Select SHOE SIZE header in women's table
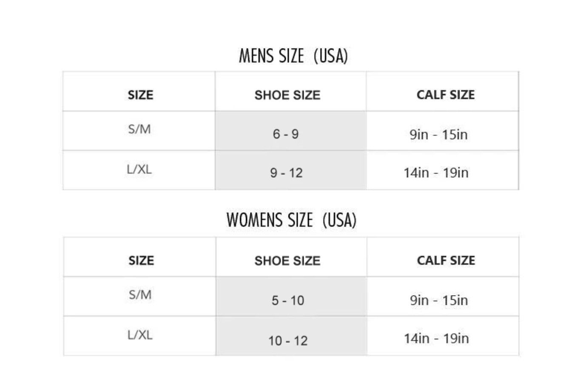The width and height of the screenshot is (586, 392). (x=287, y=261)
